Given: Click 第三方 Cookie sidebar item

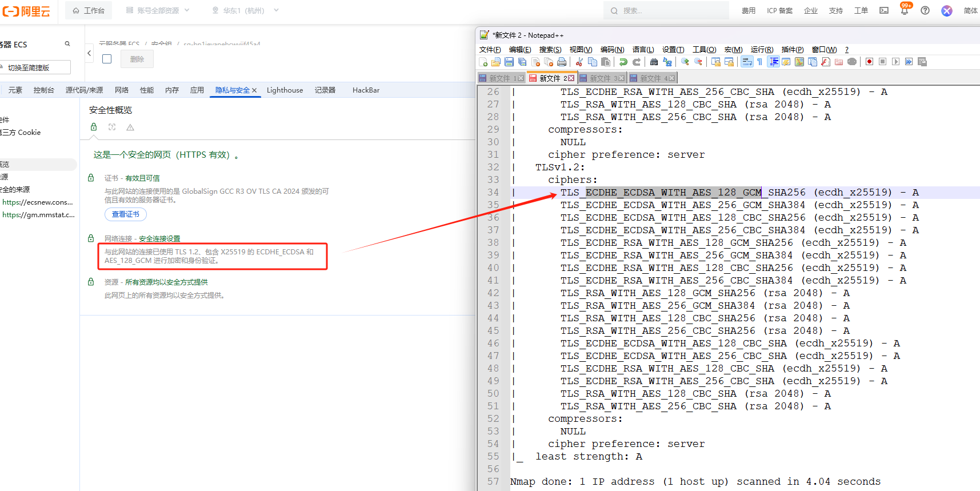Looking at the screenshot, I should coord(21,132).
